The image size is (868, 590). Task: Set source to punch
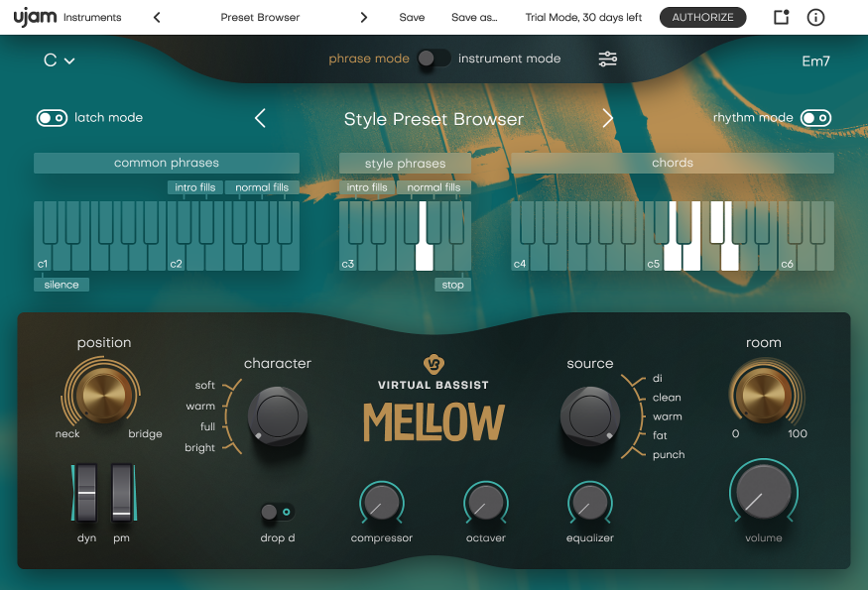669,455
